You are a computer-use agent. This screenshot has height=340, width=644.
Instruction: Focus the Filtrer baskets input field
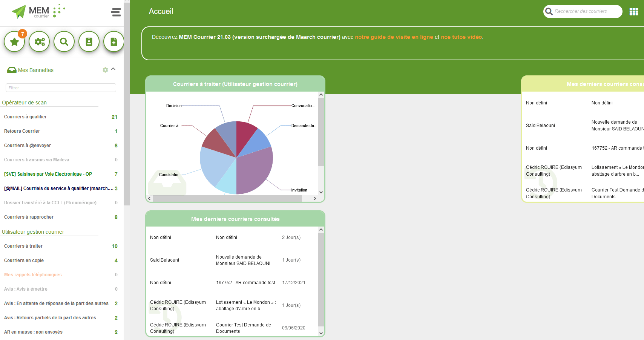(x=61, y=88)
